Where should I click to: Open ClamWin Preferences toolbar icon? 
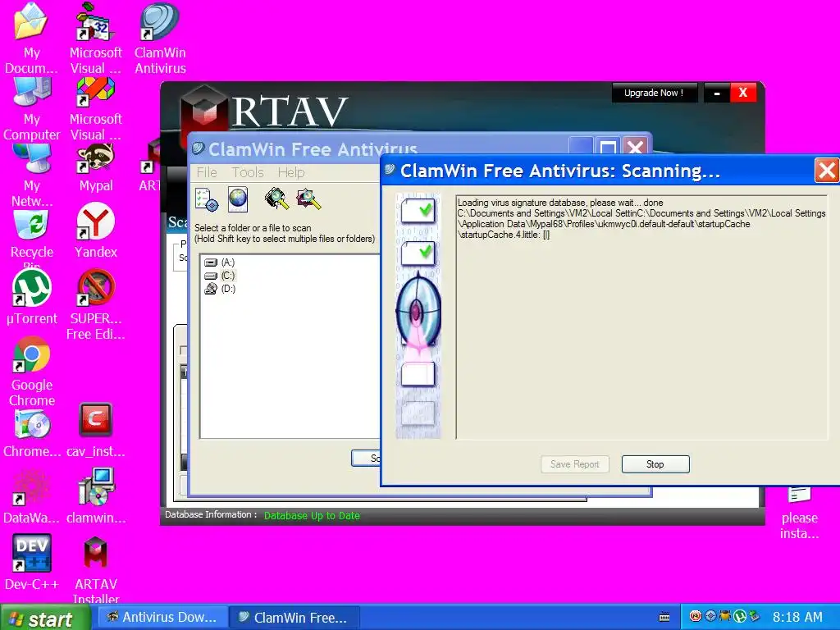tap(207, 199)
